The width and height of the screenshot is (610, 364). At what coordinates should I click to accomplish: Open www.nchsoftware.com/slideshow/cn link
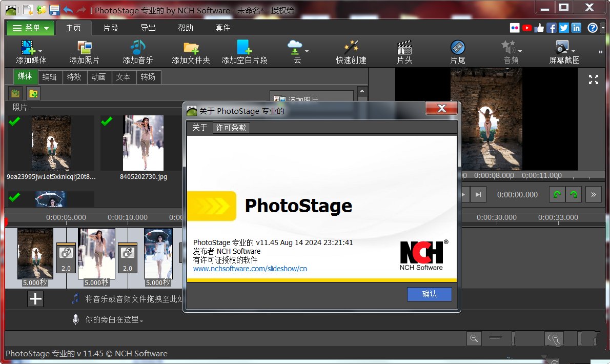click(x=250, y=268)
